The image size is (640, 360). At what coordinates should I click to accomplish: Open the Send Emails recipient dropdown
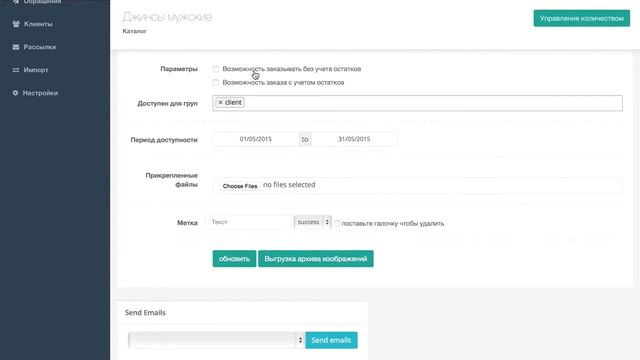point(216,340)
